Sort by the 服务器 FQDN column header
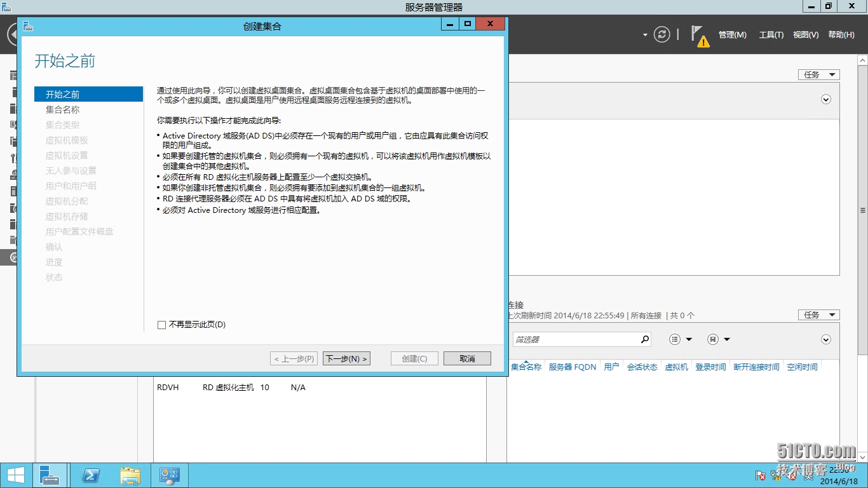 pyautogui.click(x=572, y=367)
